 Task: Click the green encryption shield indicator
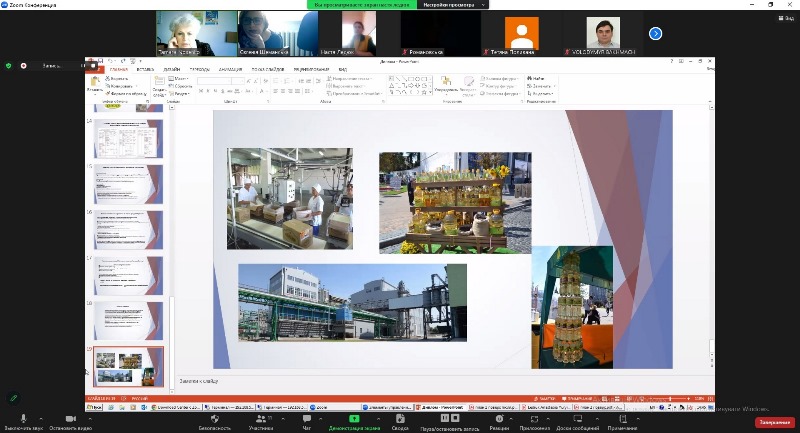[9, 65]
